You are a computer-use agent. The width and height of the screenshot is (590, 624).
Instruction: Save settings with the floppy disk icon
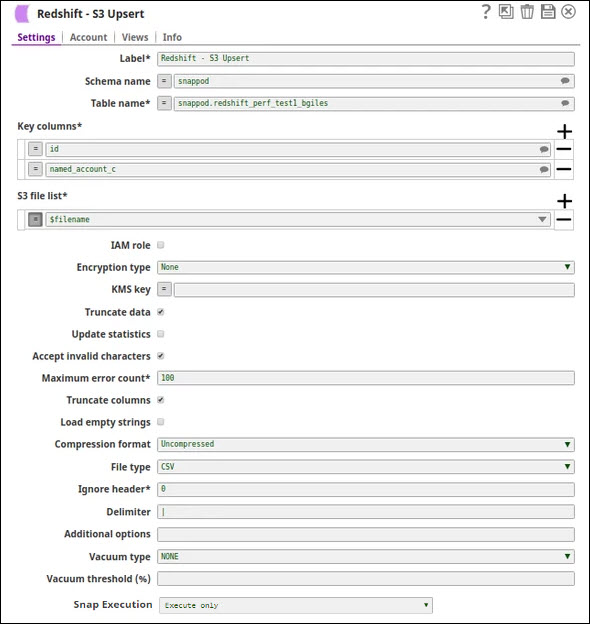548,12
